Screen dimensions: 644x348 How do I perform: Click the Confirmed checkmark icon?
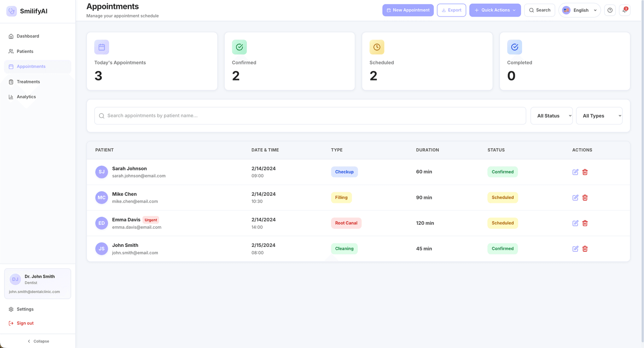239,47
